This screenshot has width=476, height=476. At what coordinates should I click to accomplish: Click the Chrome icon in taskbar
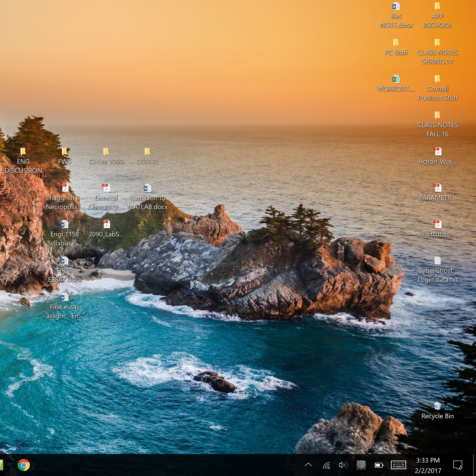(24, 465)
